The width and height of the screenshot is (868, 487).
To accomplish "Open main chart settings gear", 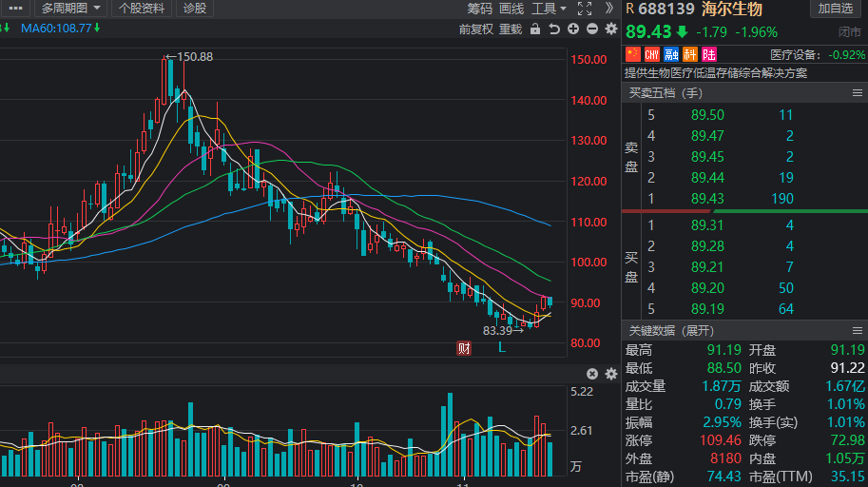I will coord(611,29).
